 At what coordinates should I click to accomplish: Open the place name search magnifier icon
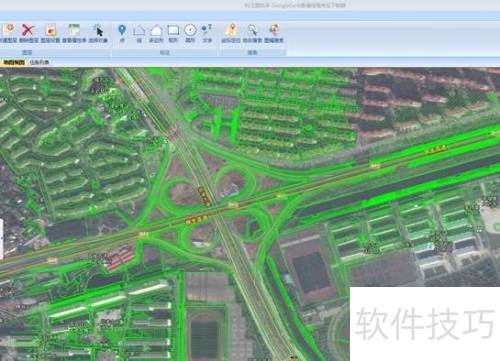(252, 30)
